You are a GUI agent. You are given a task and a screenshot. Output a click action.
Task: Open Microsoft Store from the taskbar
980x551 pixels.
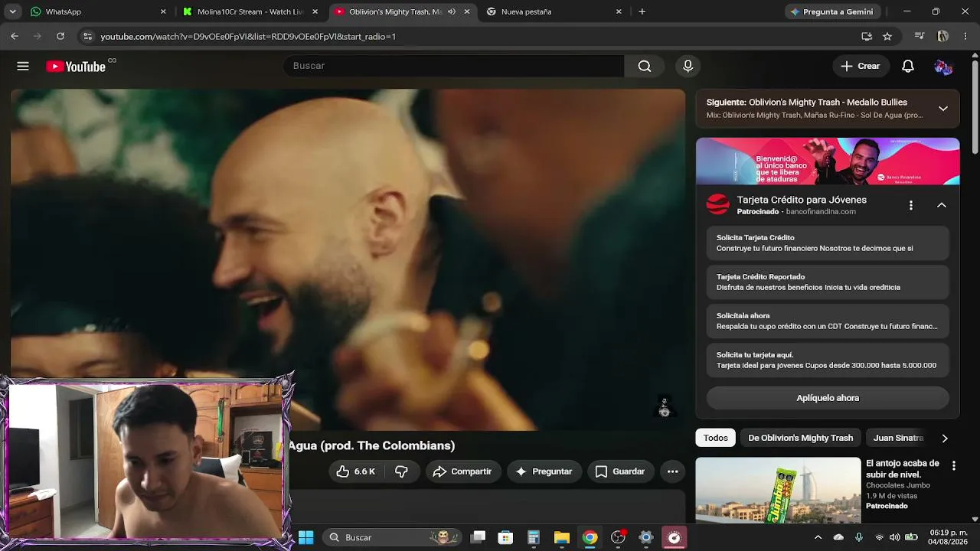coord(505,537)
